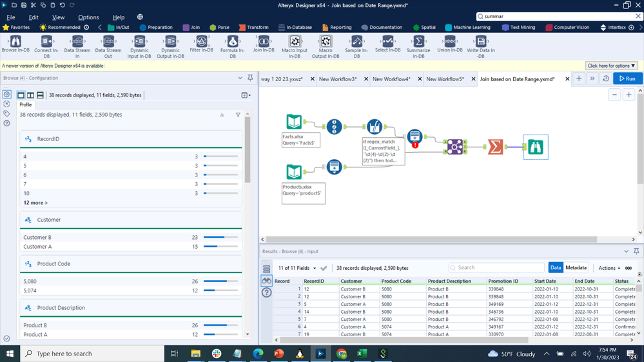
Task: Select the Filter In-DB tool
Action: tap(201, 44)
